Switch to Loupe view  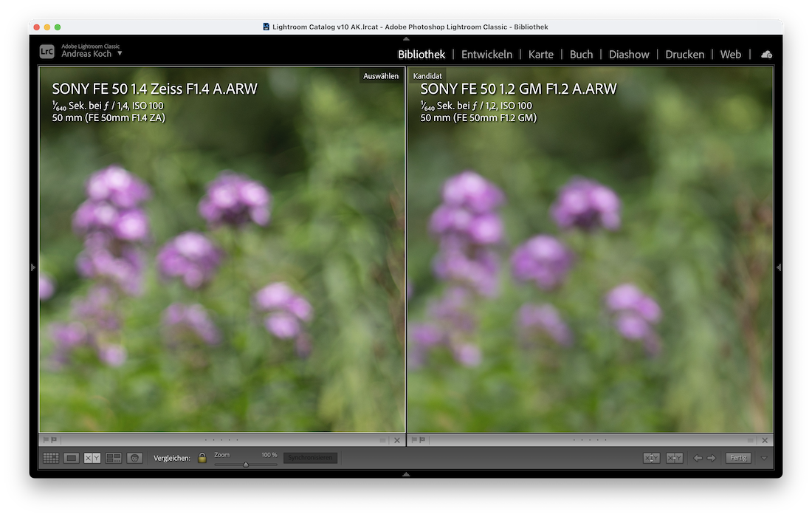[x=72, y=457]
